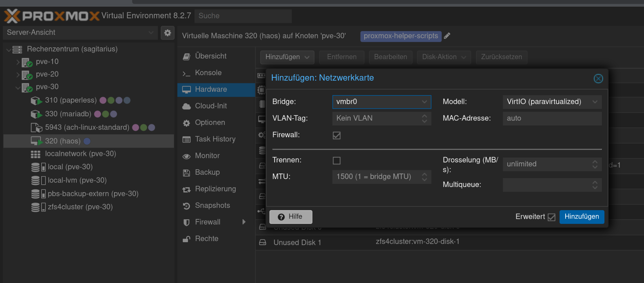The height and width of the screenshot is (283, 644).
Task: Open the Bridge vmbr0 dropdown
Action: pos(424,102)
